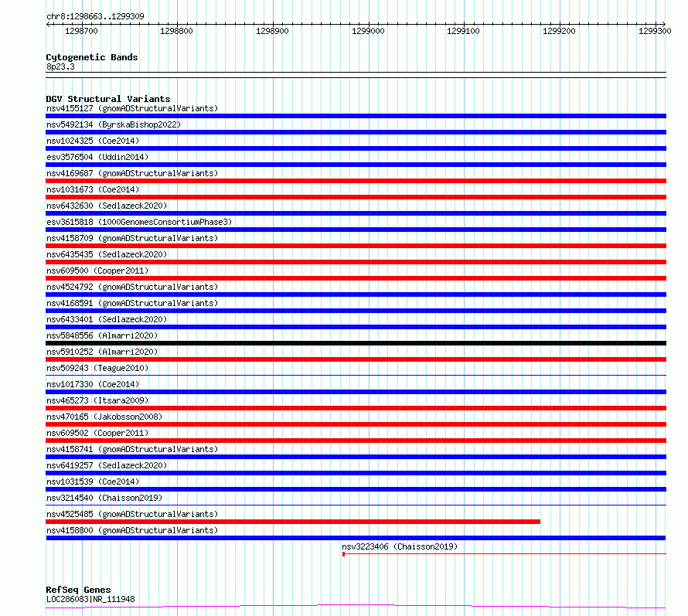Select nsv1031539 (Coe2014) label

(93, 482)
